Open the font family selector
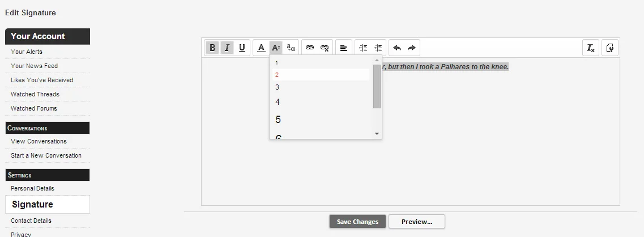The image size is (644, 237). tap(291, 48)
